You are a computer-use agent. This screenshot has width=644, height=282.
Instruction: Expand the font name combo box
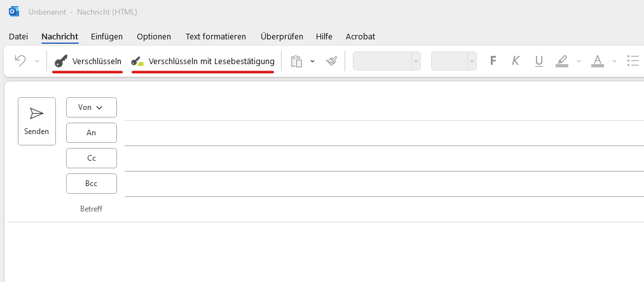point(416,62)
